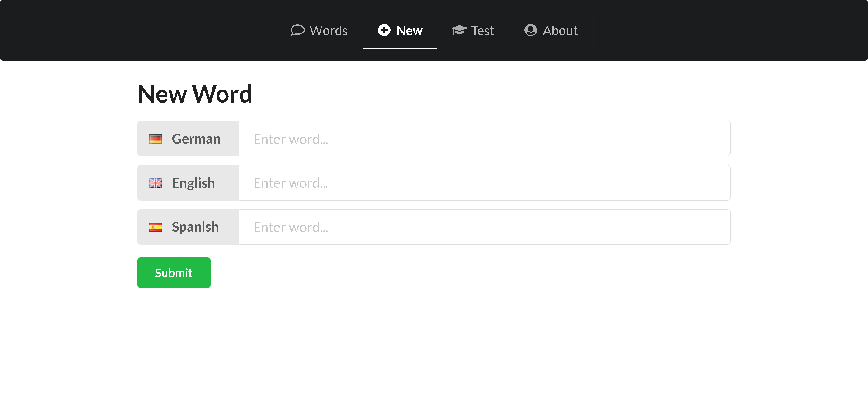Screen dimensions: 868x415
Task: Click the Spanish language label
Action: coord(195,227)
